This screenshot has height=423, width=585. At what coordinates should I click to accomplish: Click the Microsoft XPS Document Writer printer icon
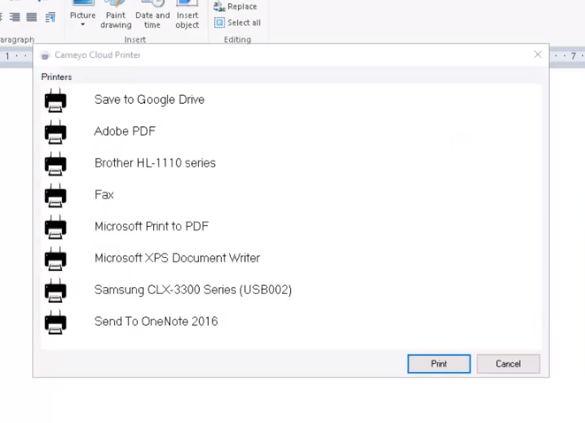[x=56, y=258]
